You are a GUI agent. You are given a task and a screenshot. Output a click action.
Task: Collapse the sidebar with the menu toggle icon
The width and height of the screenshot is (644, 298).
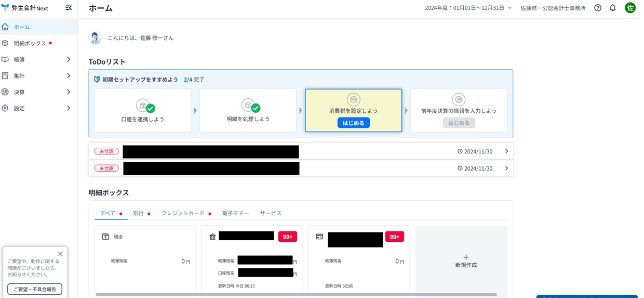pos(69,8)
